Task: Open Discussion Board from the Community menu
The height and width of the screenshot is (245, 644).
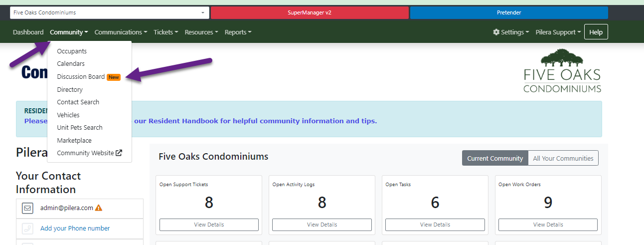Action: tap(81, 77)
